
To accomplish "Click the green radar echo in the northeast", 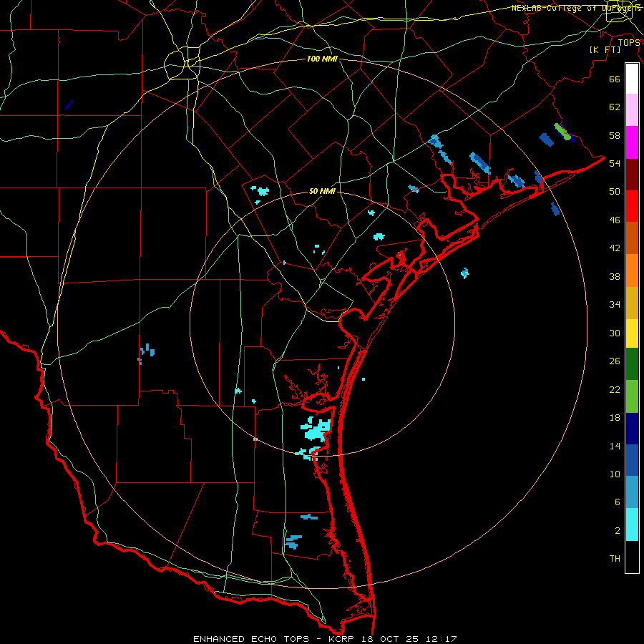I will point(562,132).
